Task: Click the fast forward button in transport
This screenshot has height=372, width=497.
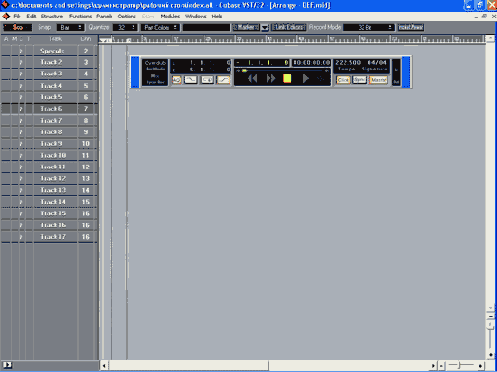Action: (271, 78)
